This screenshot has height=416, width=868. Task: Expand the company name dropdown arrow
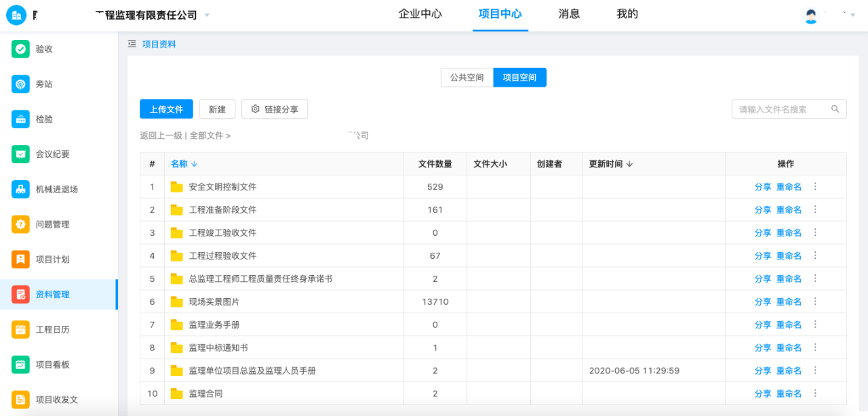point(207,15)
